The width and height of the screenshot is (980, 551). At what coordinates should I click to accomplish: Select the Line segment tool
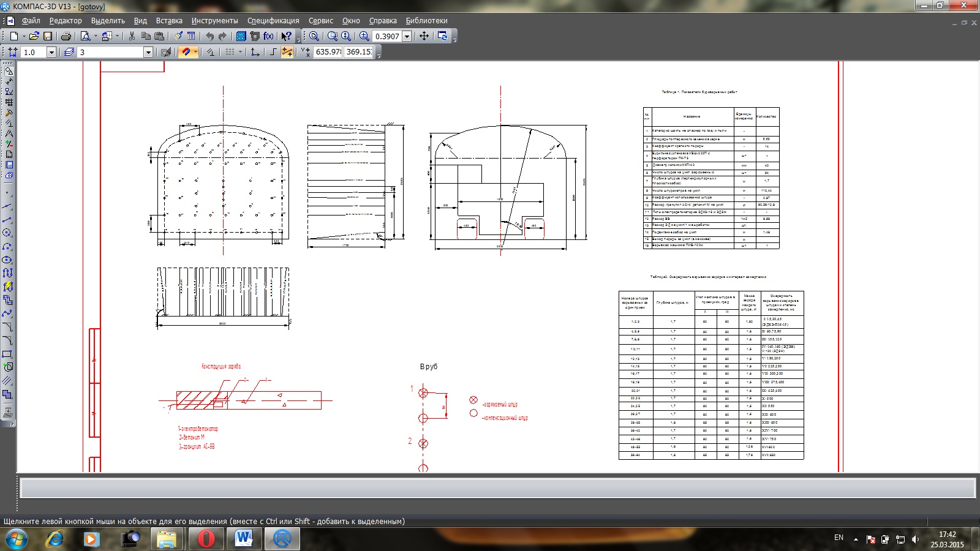pyautogui.click(x=7, y=220)
